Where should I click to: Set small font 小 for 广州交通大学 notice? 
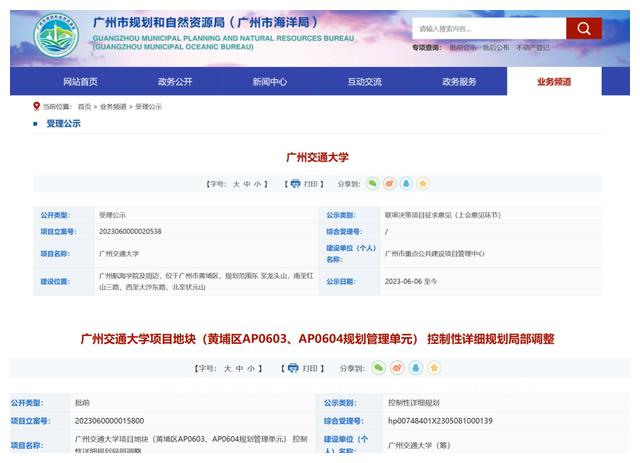pyautogui.click(x=258, y=184)
